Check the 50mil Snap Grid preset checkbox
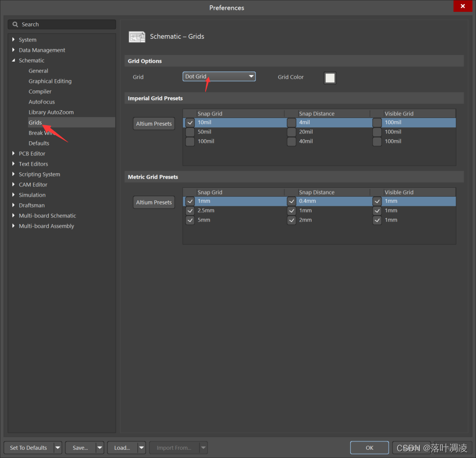Viewport: 476px width, 458px height. pyautogui.click(x=190, y=132)
